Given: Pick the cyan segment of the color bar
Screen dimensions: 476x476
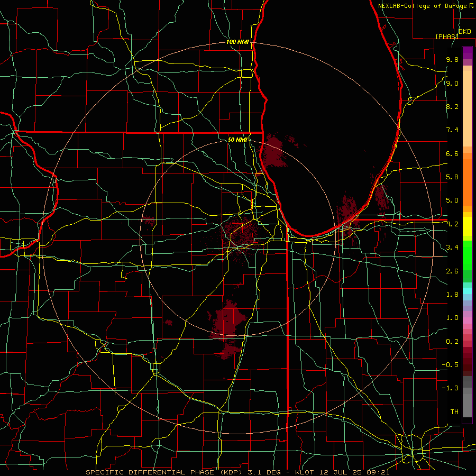Looking at the screenshot, I should click(x=467, y=291).
